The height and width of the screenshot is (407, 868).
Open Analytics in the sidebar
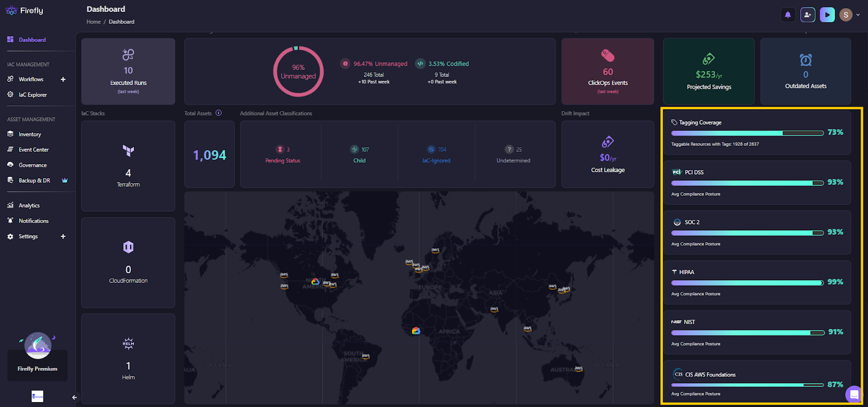(x=29, y=205)
